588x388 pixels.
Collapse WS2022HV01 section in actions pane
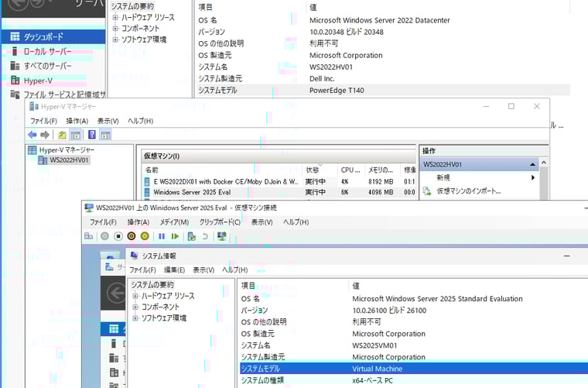532,165
